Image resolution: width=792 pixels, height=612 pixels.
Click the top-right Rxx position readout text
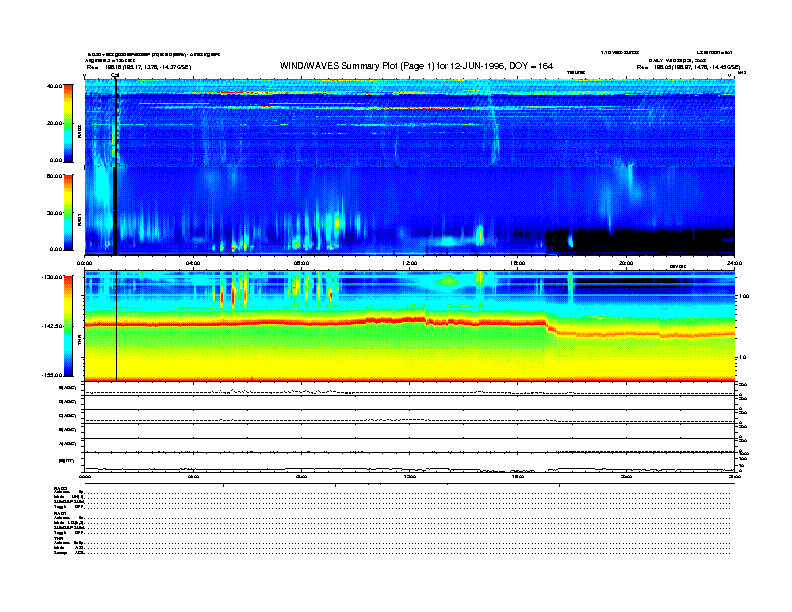[688, 67]
